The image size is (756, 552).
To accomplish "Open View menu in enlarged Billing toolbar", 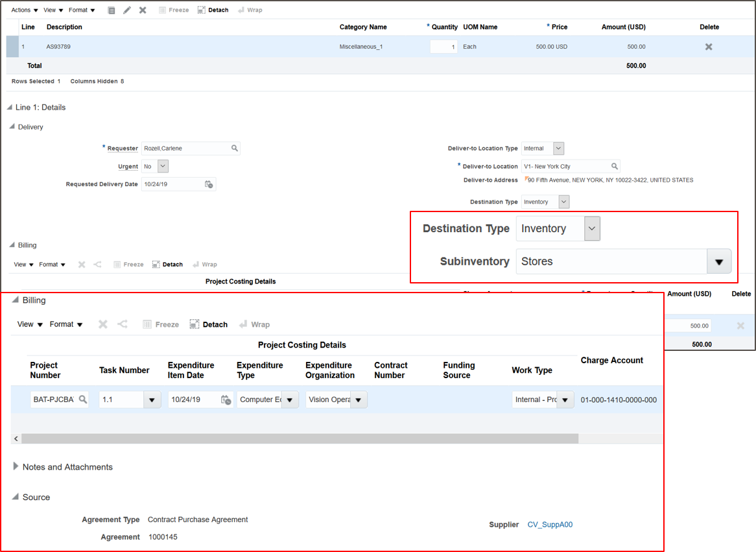I will coord(30,324).
